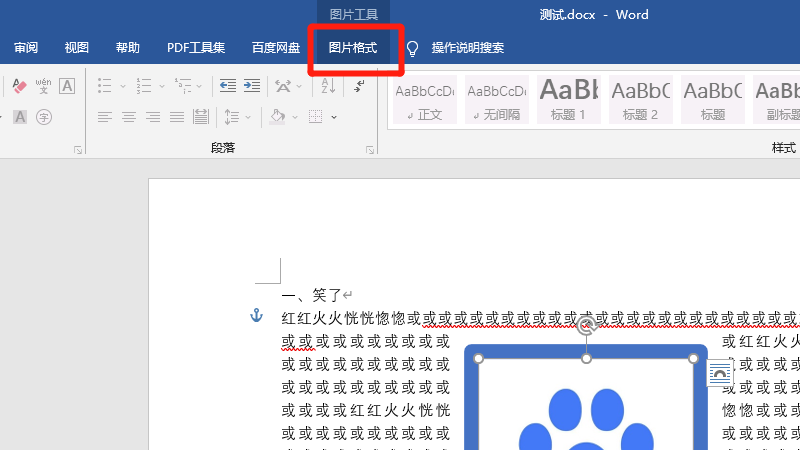Click the Clear All Formatting eraser icon
Viewport: 800px width, 450px height.
(18, 87)
